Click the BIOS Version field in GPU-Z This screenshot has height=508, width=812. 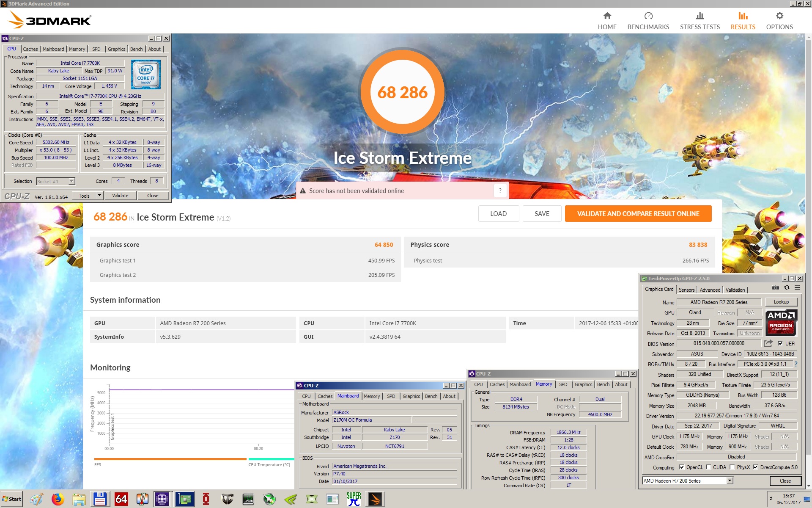719,343
